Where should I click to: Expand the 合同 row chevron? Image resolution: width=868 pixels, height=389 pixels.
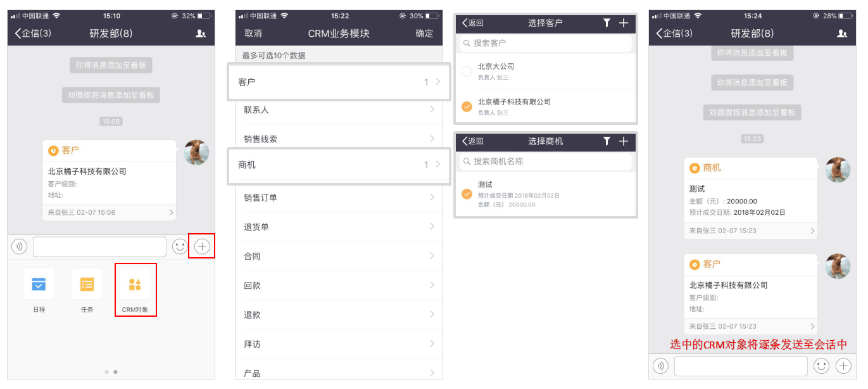pos(432,256)
